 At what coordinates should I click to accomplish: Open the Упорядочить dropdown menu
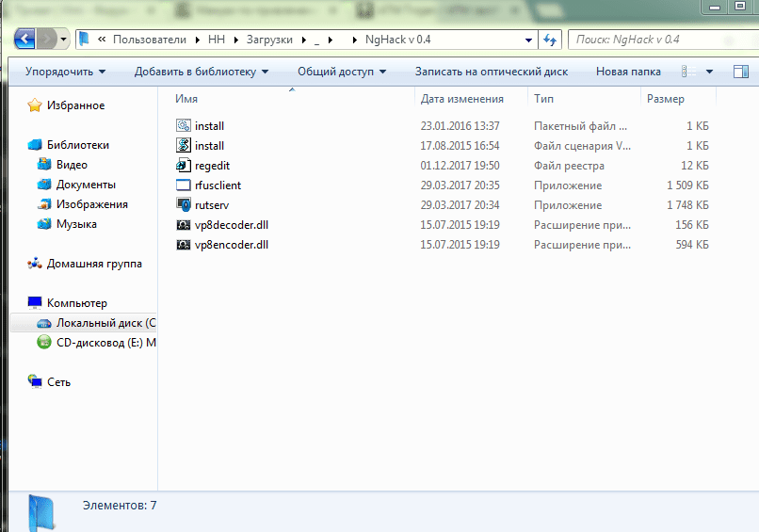65,72
